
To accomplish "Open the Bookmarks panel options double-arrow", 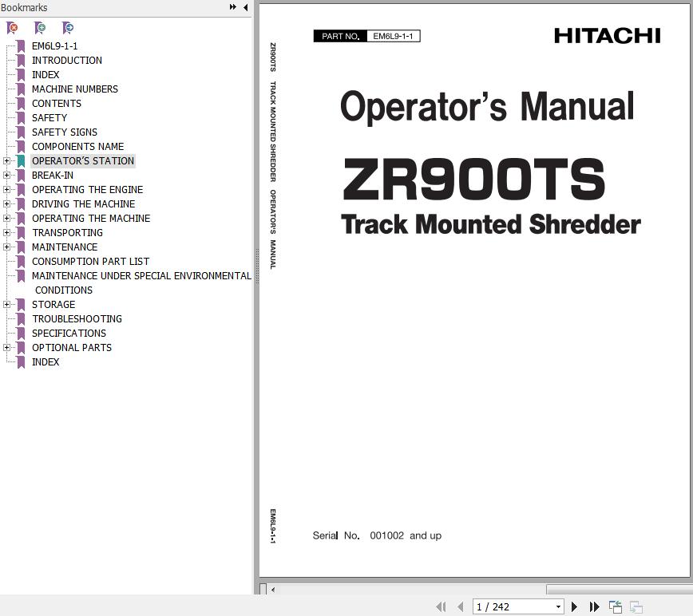I will coord(232,7).
